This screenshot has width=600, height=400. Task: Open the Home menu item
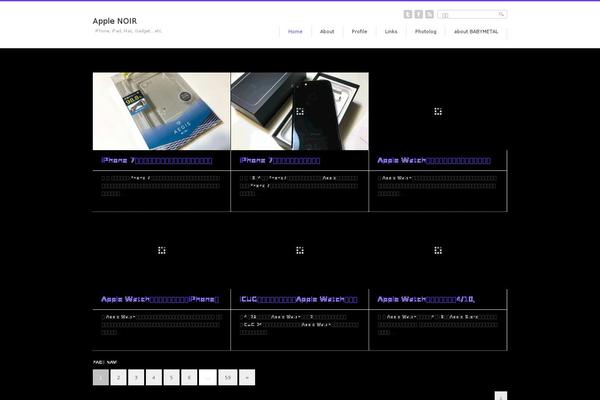click(295, 31)
